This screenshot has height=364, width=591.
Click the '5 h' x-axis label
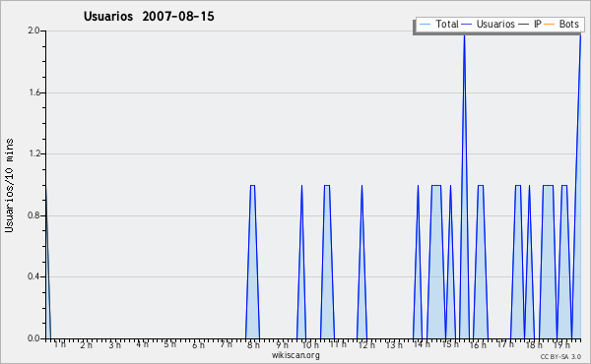pos(169,344)
